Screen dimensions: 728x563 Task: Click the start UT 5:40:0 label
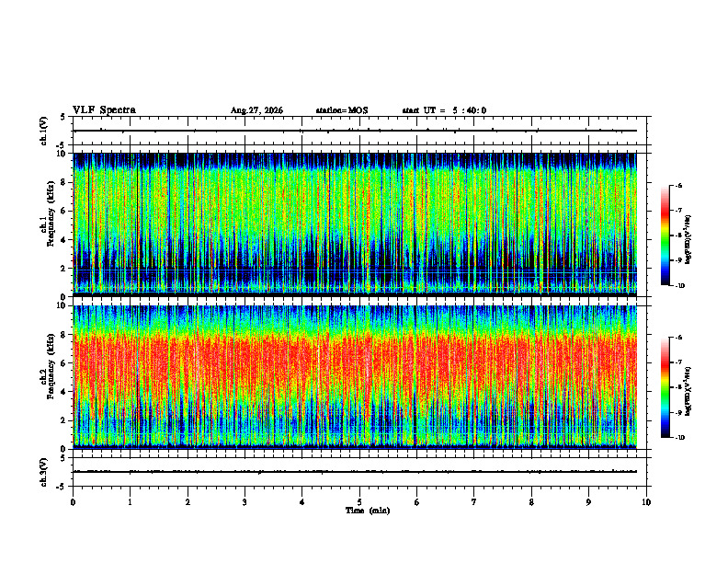[x=444, y=110]
